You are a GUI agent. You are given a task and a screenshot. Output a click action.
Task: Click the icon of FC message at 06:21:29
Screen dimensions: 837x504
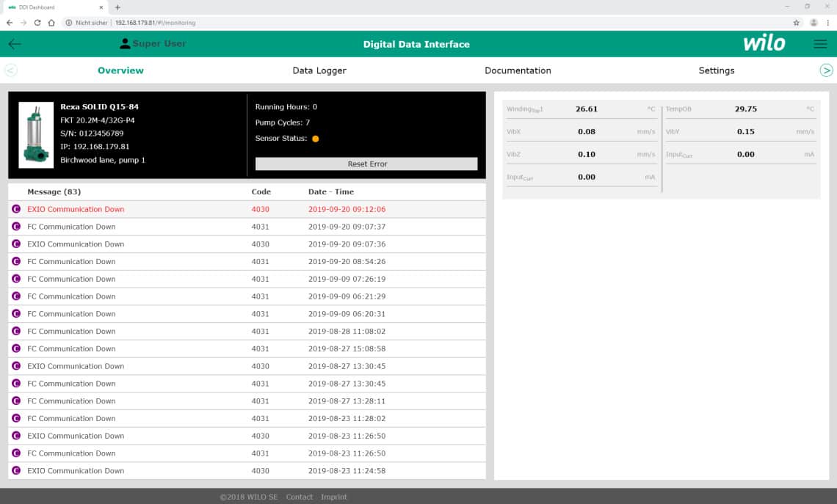[x=16, y=296]
